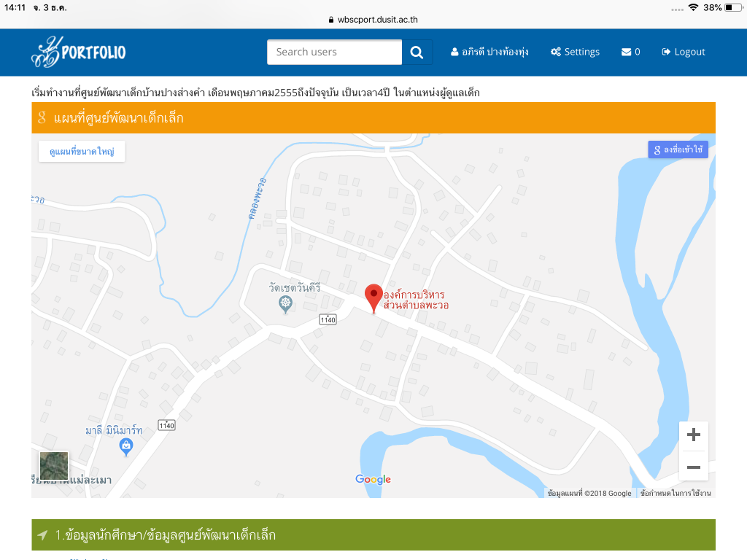The height and width of the screenshot is (560, 747).
Task: Open the messages envelope icon
Action: pos(626,52)
